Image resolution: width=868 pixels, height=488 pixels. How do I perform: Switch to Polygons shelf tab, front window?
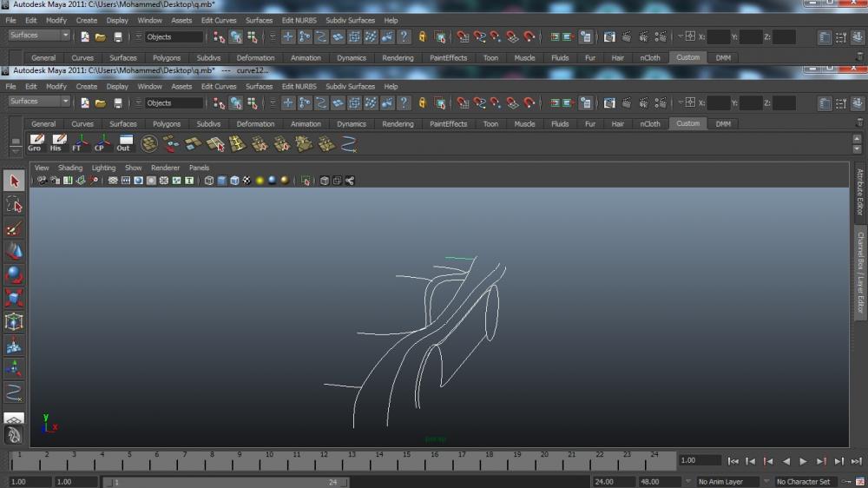(x=167, y=124)
